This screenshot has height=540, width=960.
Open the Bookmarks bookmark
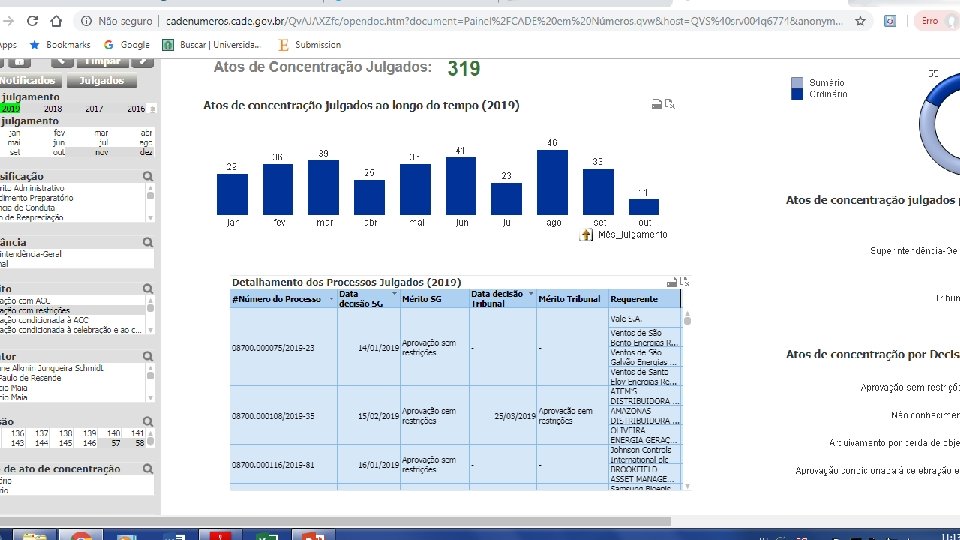pyautogui.click(x=61, y=45)
